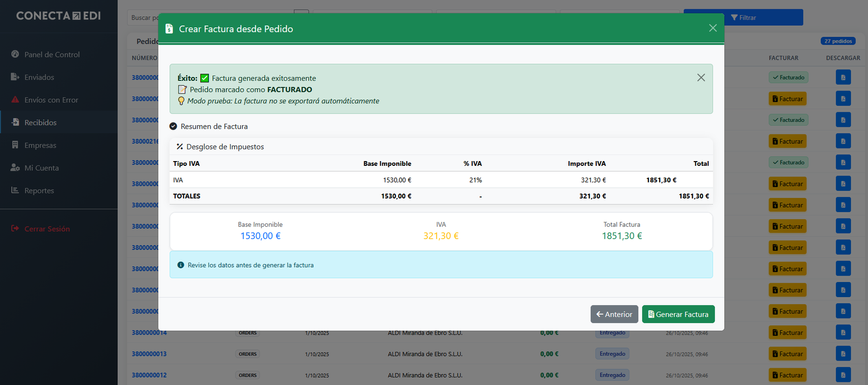Screen dimensions: 868x385
Task: Click the Conecta EDI logo
Action: pos(59,16)
